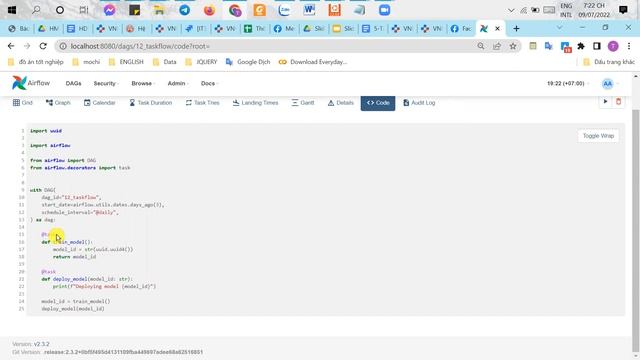This screenshot has width=640, height=360.
Task: Open the Calendar view tab
Action: click(100, 103)
